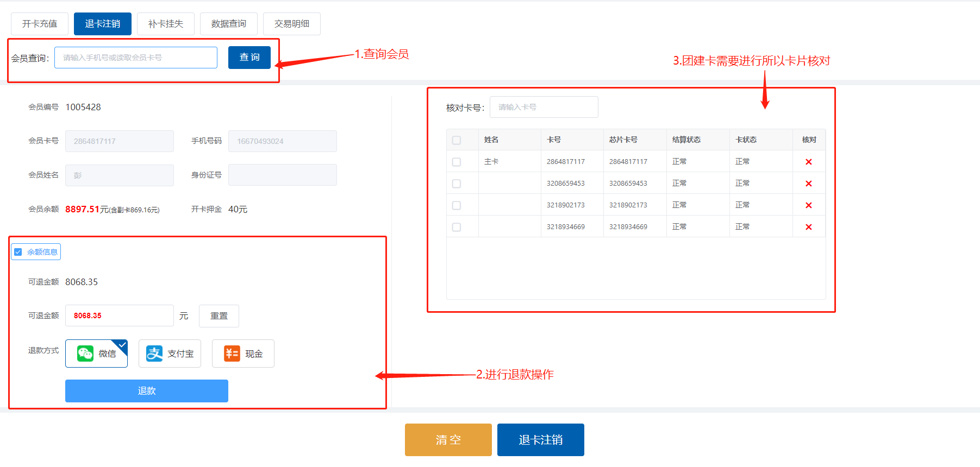Open the 补卡挂失 tab

click(x=166, y=24)
